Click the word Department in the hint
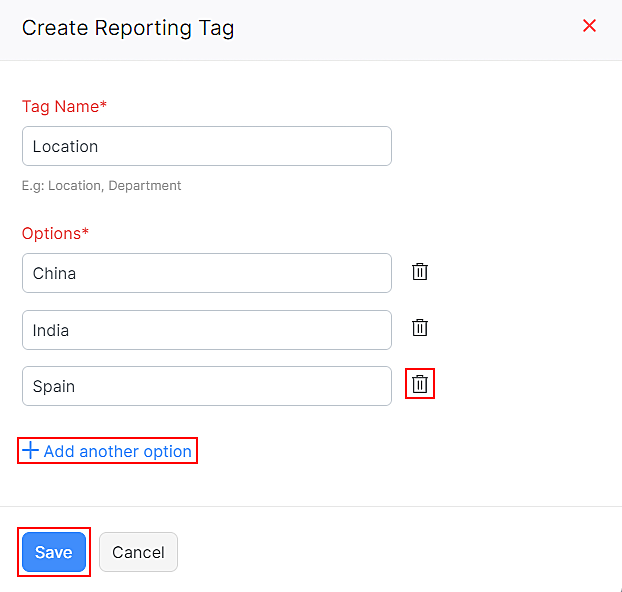The height and width of the screenshot is (592, 622). 145,186
